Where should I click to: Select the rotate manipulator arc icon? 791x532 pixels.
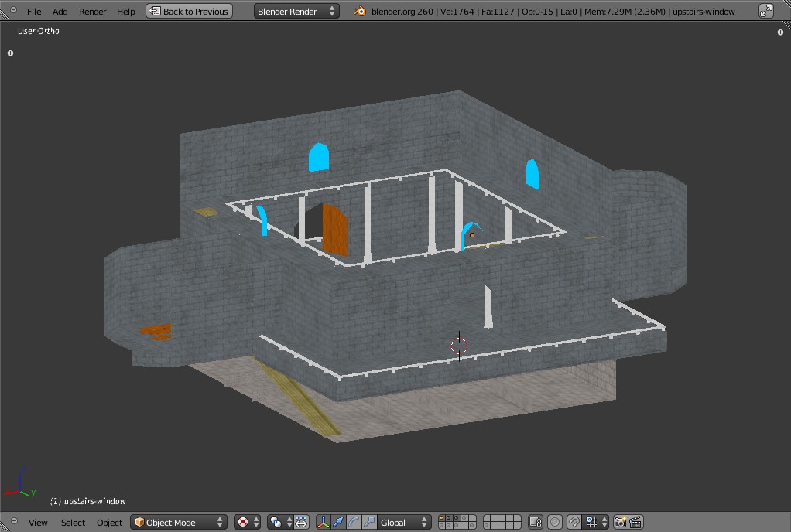pyautogui.click(x=354, y=523)
